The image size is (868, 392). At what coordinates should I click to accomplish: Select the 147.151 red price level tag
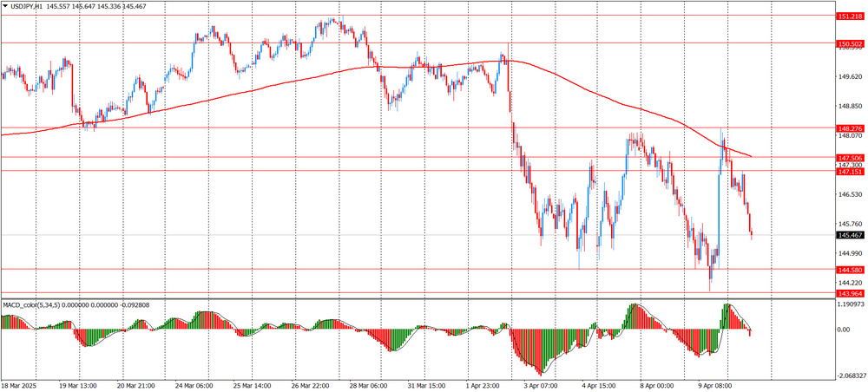[849, 172]
